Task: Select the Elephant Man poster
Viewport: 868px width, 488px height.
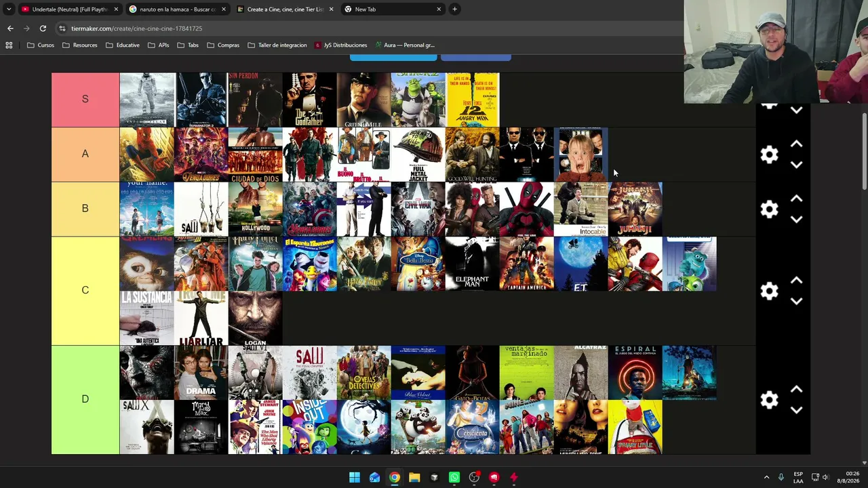Action: click(x=473, y=264)
